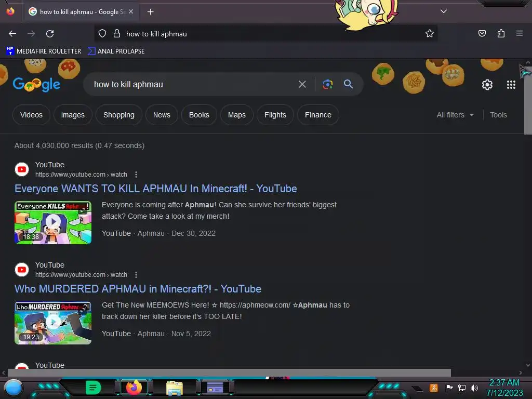Open more options for first YouTube result
Image resolution: width=532 pixels, height=399 pixels.
coord(136,175)
